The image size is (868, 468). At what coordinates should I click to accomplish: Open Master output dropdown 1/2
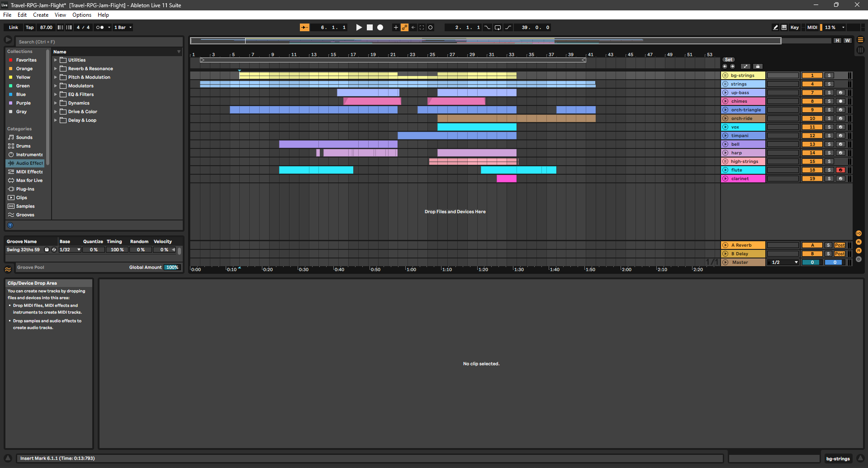783,263
